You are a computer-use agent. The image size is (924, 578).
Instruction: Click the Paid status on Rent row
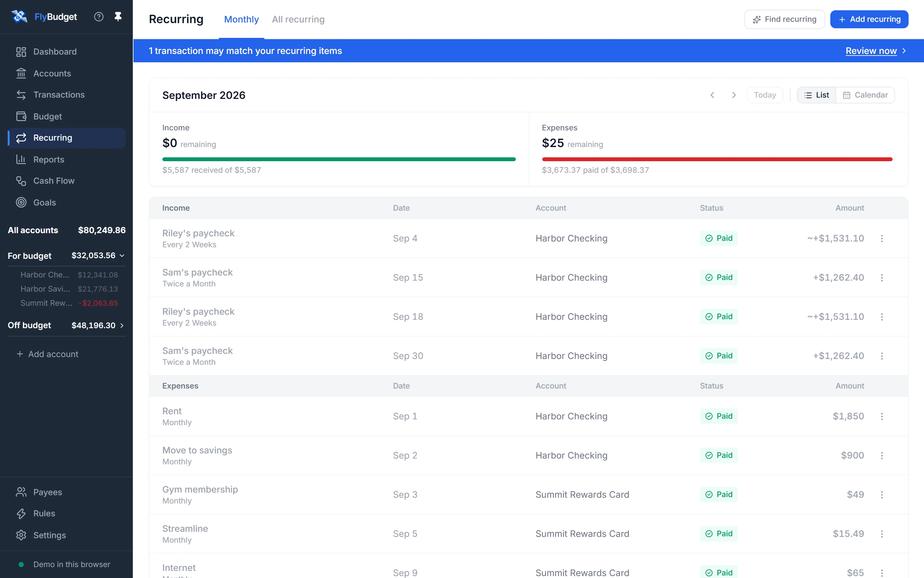719,416
